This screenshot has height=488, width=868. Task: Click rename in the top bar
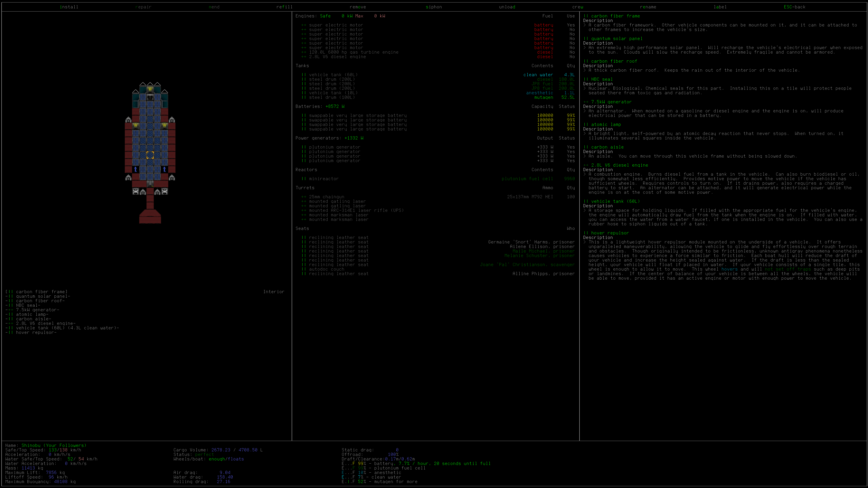[648, 7]
